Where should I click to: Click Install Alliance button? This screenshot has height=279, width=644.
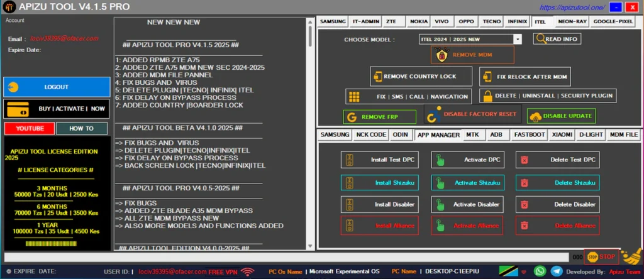tap(380, 225)
